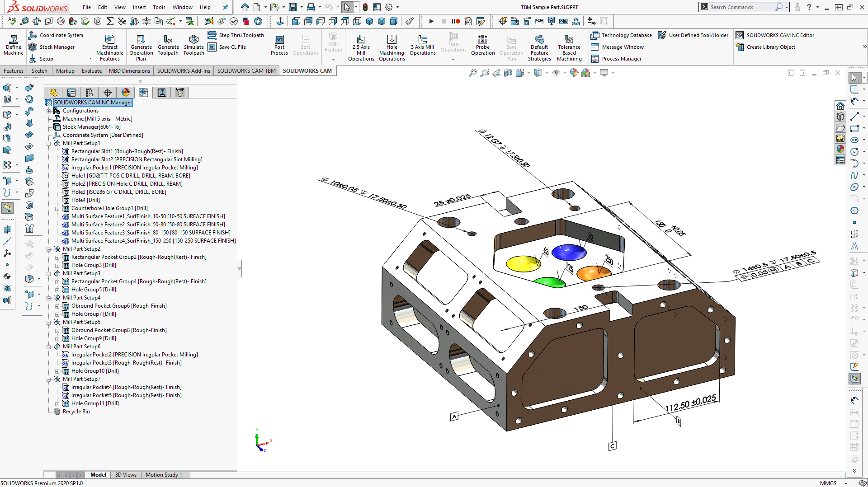This screenshot has width=868, height=487.
Task: Open Tolerance Based Machining
Action: (x=569, y=47)
